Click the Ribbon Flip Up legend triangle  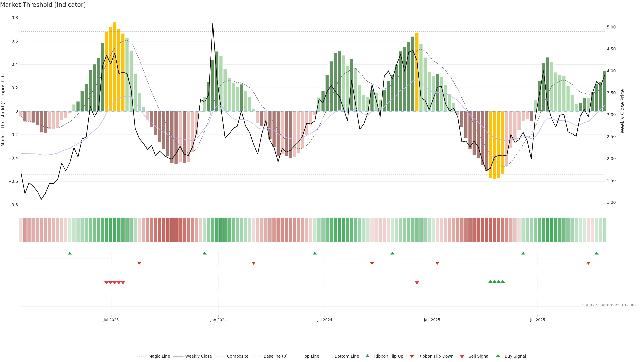367,356
